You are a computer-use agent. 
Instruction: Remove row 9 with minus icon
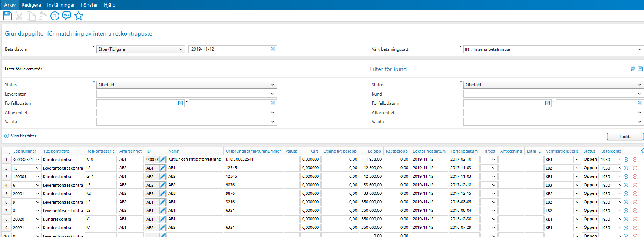[635, 228]
